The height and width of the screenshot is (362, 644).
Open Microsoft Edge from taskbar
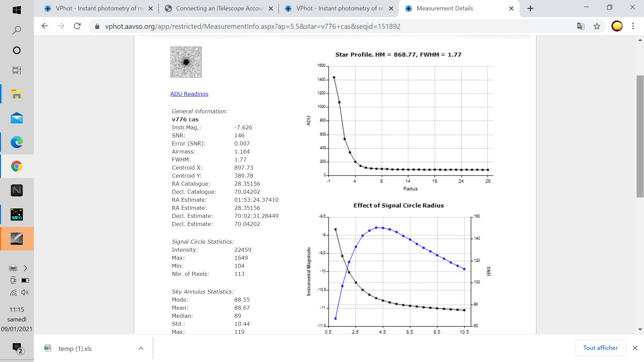[16, 142]
